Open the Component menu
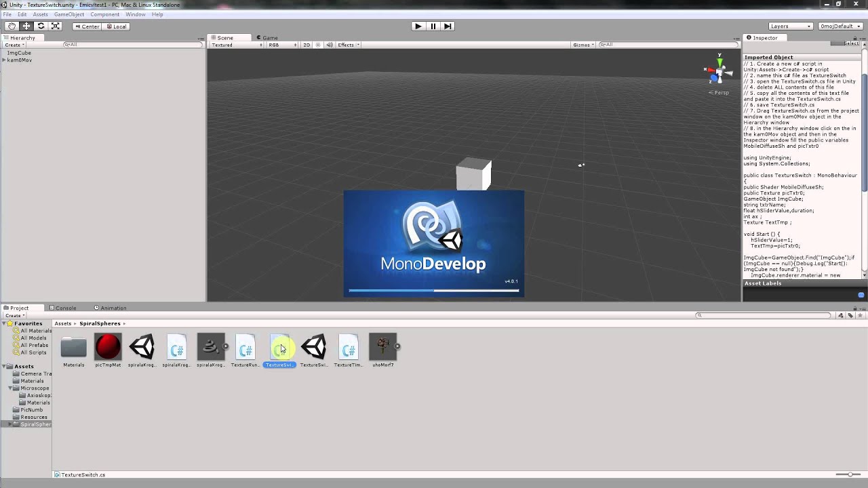 pos(104,14)
